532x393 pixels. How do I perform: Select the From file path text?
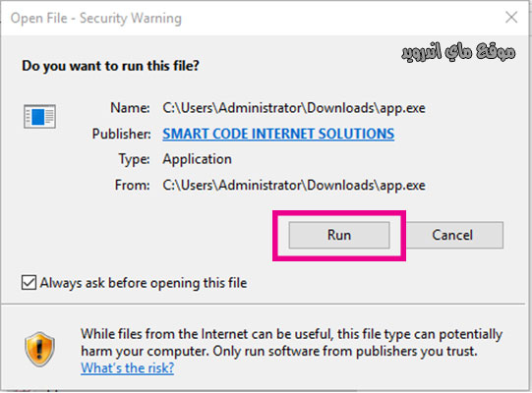[x=294, y=185]
